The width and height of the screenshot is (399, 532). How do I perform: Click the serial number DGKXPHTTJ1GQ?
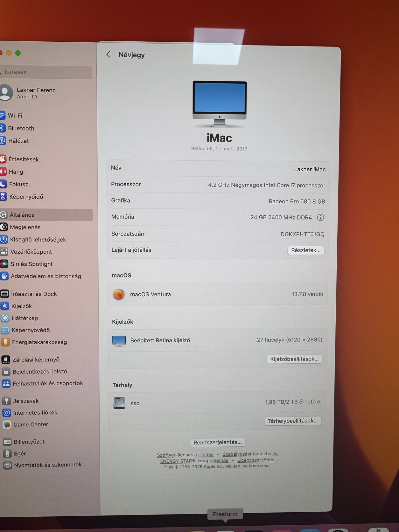[302, 234]
